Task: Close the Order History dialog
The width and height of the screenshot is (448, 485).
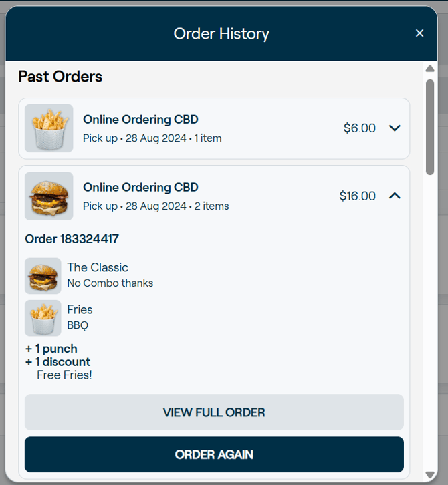Action: [419, 33]
